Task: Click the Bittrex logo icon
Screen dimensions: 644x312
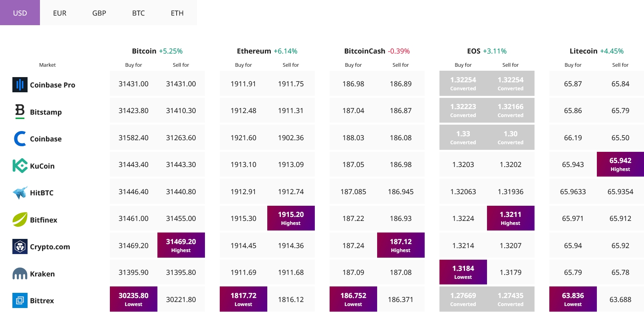Action: 20,300
